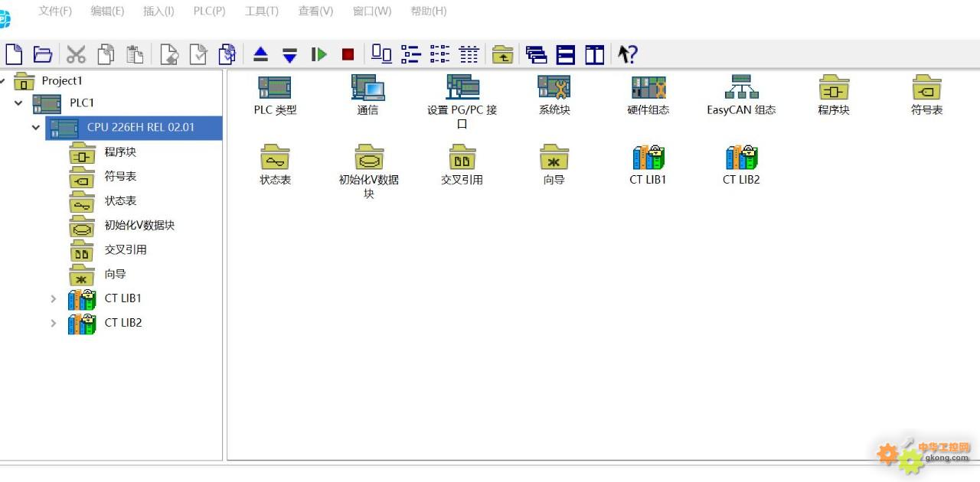Open the 符号表 folder in main pane
This screenshot has width=980, height=482.
pyautogui.click(x=926, y=95)
